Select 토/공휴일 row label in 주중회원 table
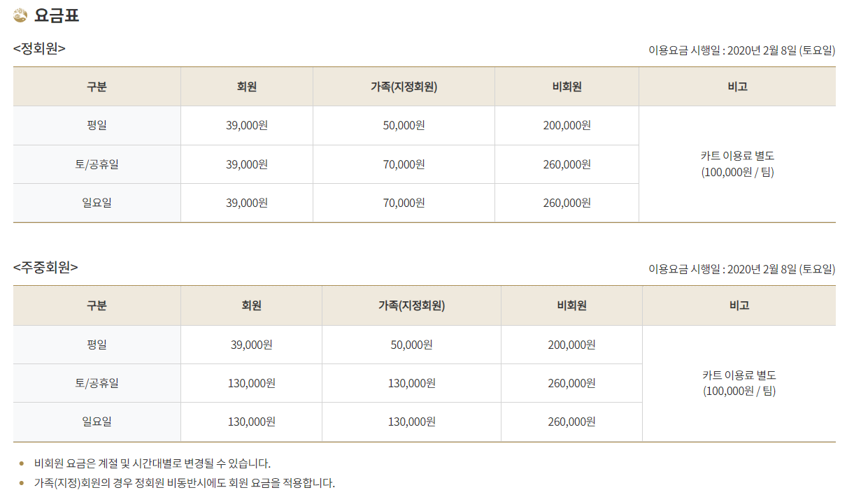847x504 pixels. click(97, 383)
